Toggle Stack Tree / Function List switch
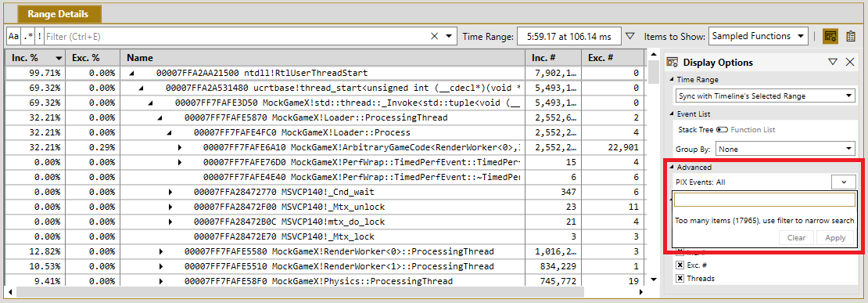 (722, 130)
